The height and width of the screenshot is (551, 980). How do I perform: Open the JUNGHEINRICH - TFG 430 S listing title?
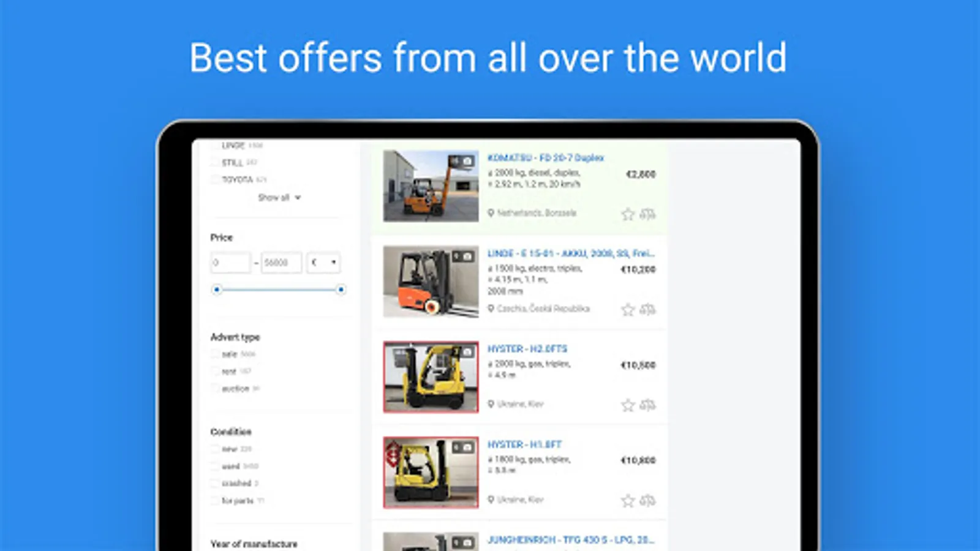click(x=571, y=540)
